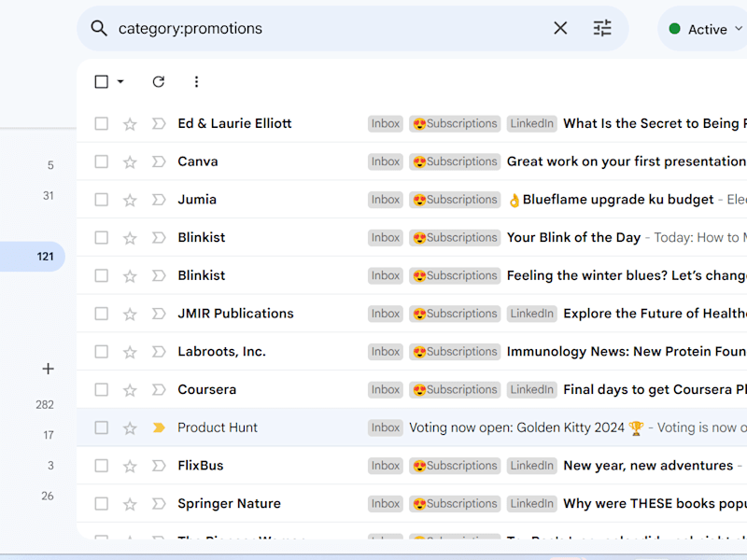Mark the Labroots, Inc. email as important
This screenshot has height=560, width=747.
point(159,352)
